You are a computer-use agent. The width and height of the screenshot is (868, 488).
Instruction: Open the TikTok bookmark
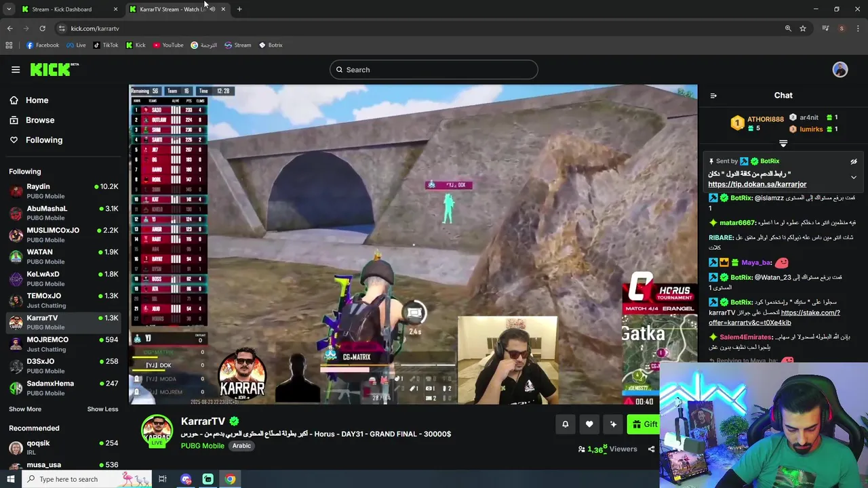pyautogui.click(x=106, y=45)
